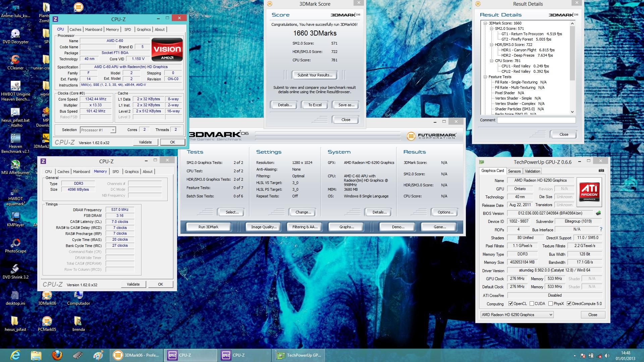Switch to the Sensors tab in GPU-Z
Image resolution: width=644 pixels, height=362 pixels.
coord(514,171)
